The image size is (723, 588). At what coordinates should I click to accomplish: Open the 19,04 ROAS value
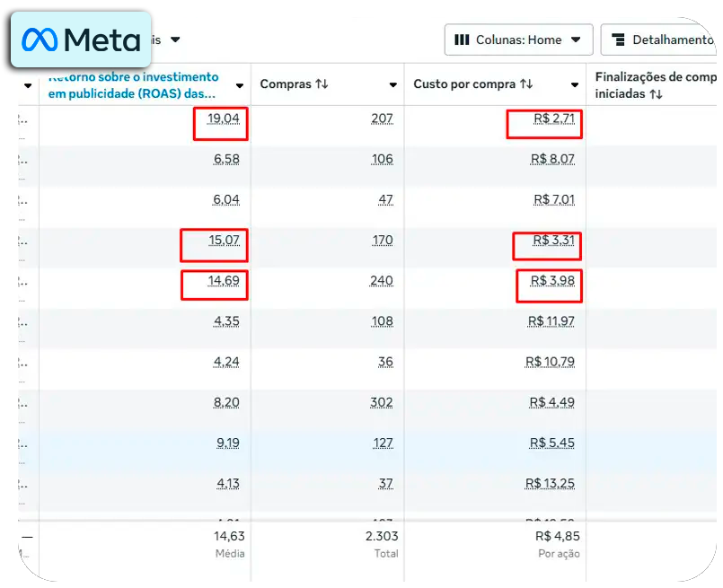click(224, 118)
